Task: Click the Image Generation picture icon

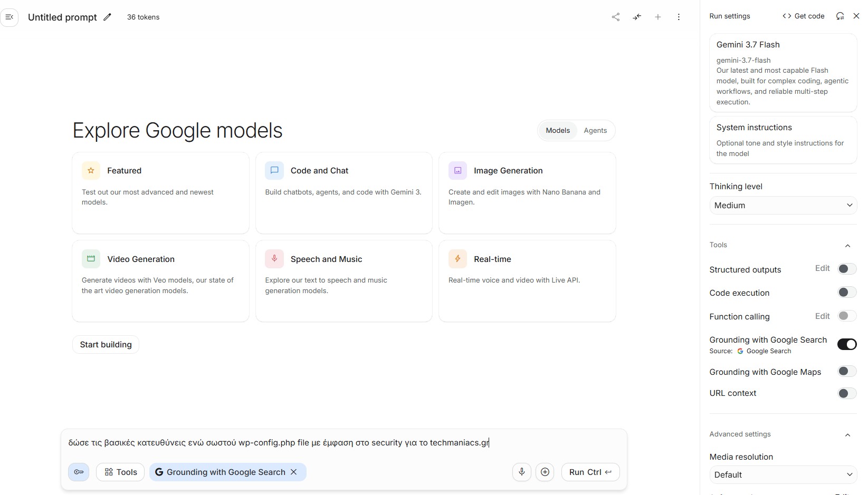Action: (457, 171)
